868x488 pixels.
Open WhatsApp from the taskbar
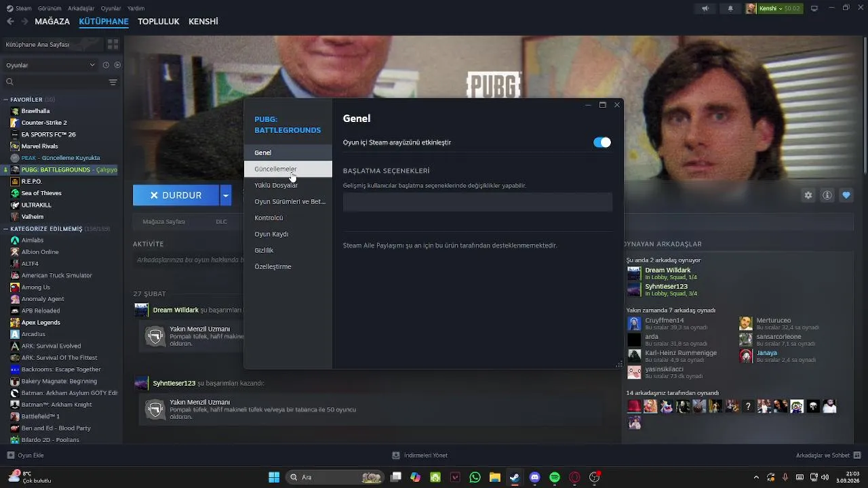475,477
